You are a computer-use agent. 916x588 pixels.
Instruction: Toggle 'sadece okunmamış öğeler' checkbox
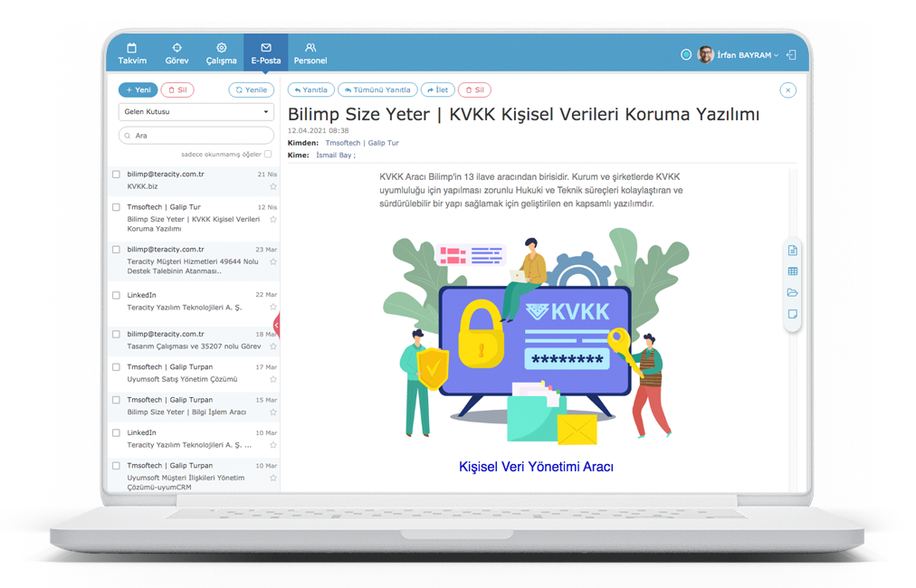click(268, 154)
